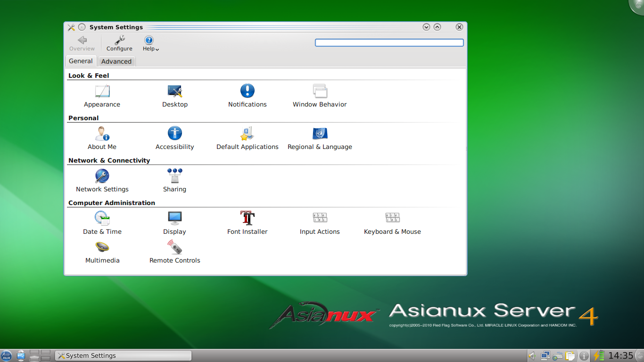Viewport: 644px width, 362px height.
Task: Open the battery monitor icon
Action: tap(599, 356)
